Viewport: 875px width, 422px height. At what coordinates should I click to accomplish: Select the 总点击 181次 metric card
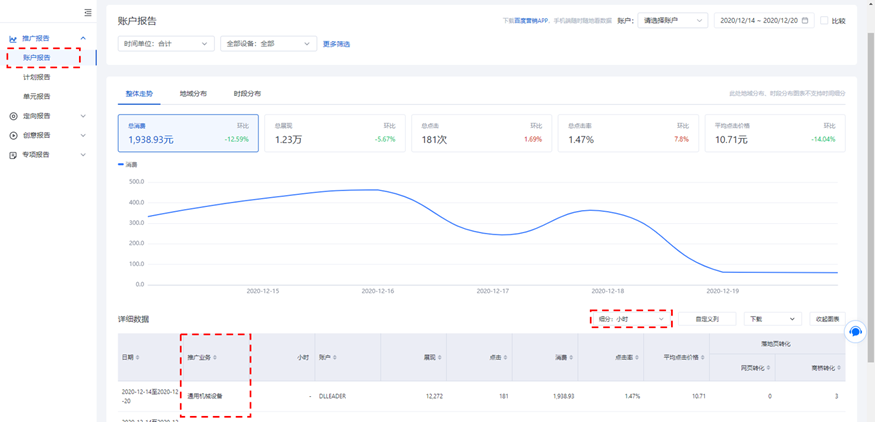481,133
